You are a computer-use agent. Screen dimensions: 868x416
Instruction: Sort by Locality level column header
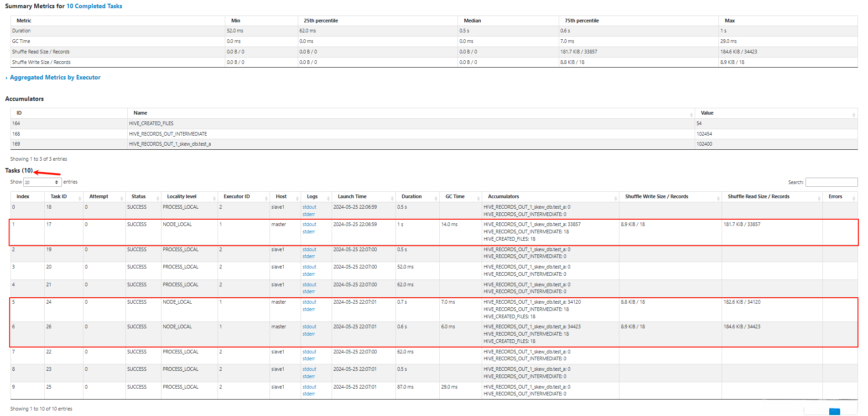click(182, 197)
